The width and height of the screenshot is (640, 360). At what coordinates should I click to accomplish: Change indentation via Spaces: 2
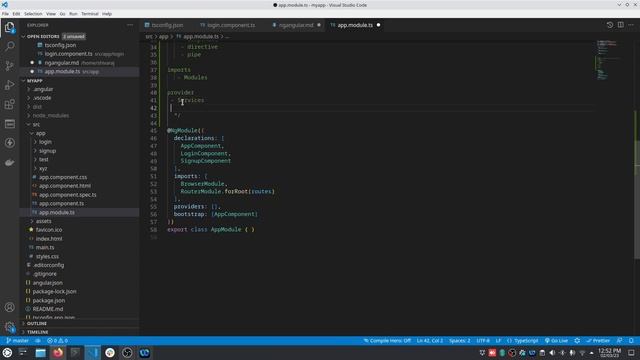[x=460, y=340]
